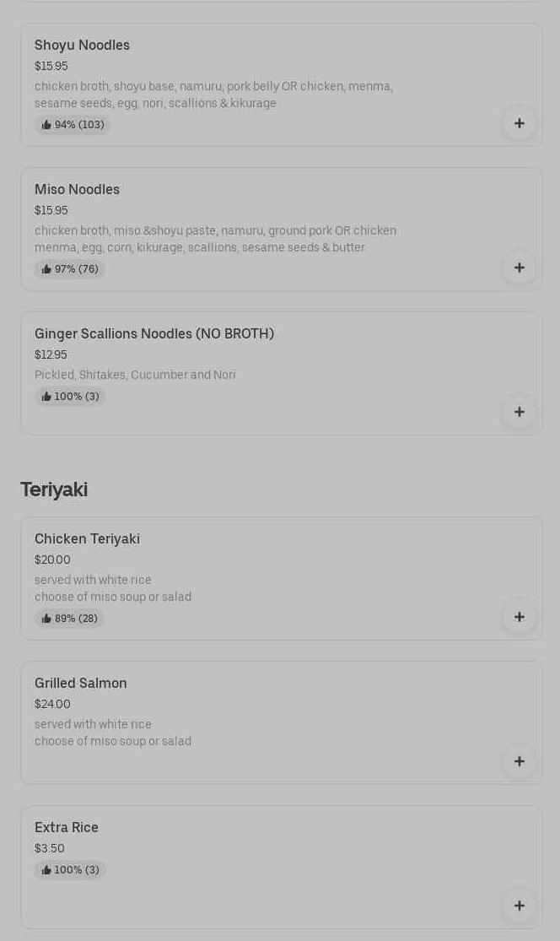Screen dimensions: 560x941
Task: Add Grilled Salmon with plus icon
Action: tap(520, 761)
